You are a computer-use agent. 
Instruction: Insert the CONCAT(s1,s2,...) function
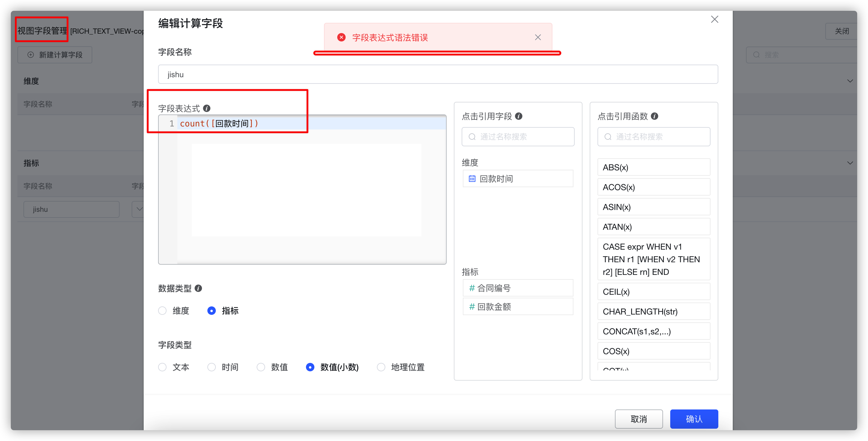click(654, 332)
